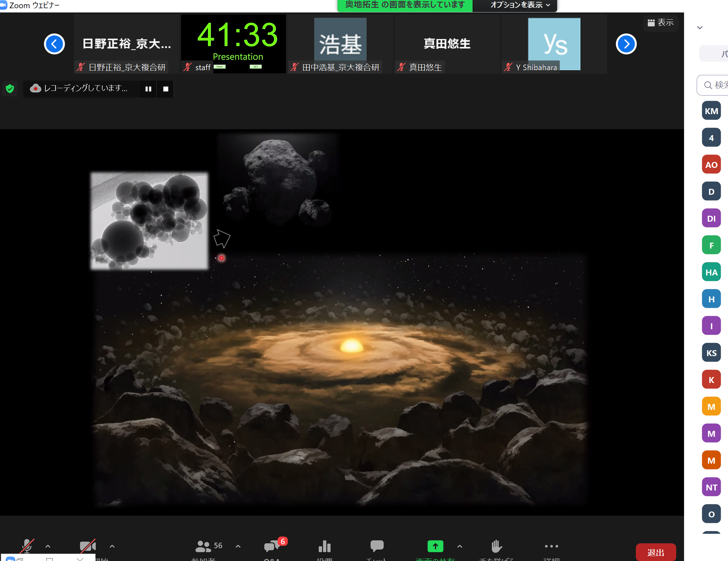Select the purple DI participant avatar
The height and width of the screenshot is (561, 728).
pos(711,218)
